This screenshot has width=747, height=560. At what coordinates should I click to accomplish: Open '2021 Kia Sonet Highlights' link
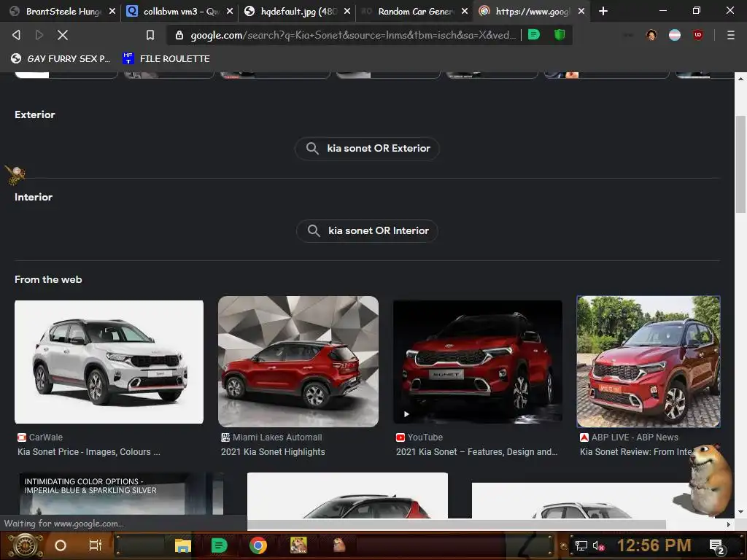[273, 452]
